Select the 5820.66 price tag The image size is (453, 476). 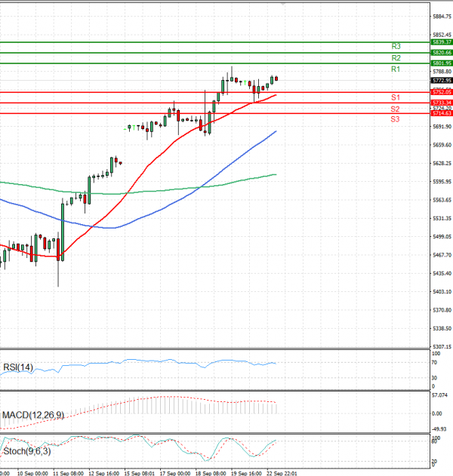point(442,53)
